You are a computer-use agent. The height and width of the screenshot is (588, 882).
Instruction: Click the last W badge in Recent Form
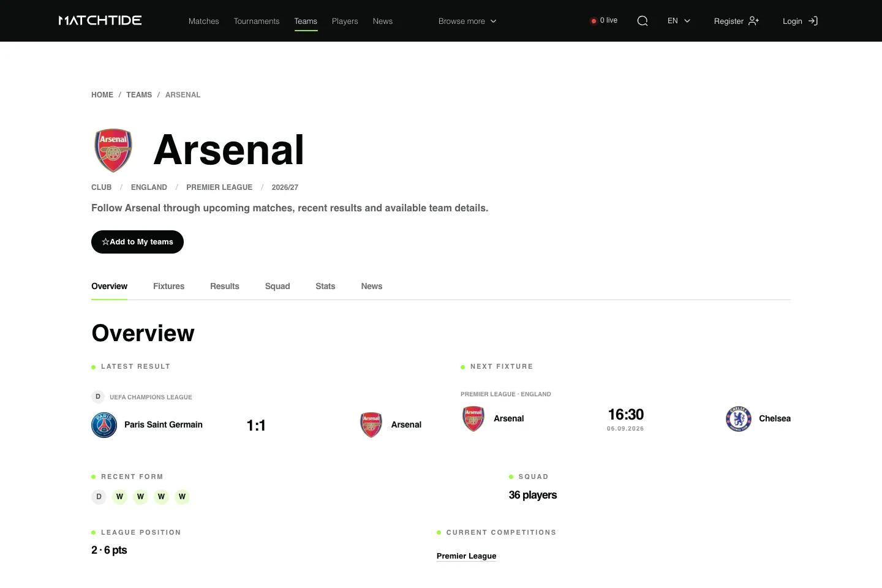[182, 497]
